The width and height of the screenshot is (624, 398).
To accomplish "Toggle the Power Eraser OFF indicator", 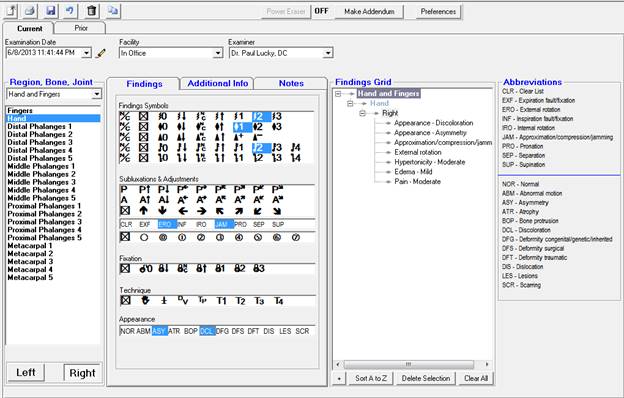I will pos(321,11).
